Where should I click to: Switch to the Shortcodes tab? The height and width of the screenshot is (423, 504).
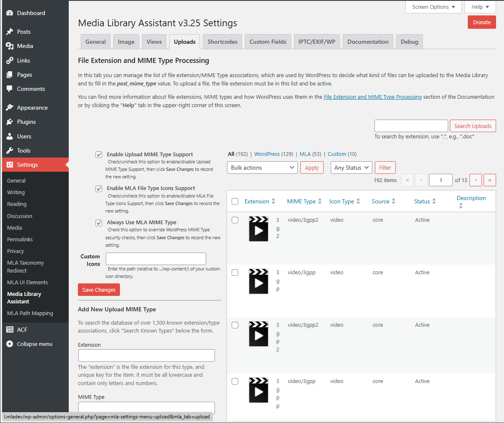pyautogui.click(x=222, y=41)
